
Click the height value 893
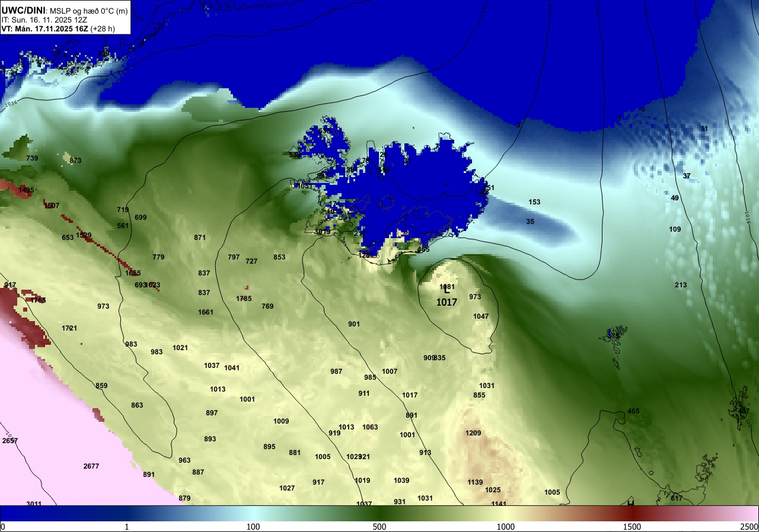[x=210, y=439]
